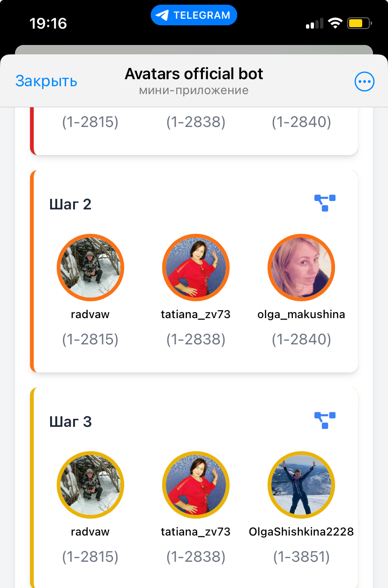Tap the (1-3851) ID label

point(301,557)
